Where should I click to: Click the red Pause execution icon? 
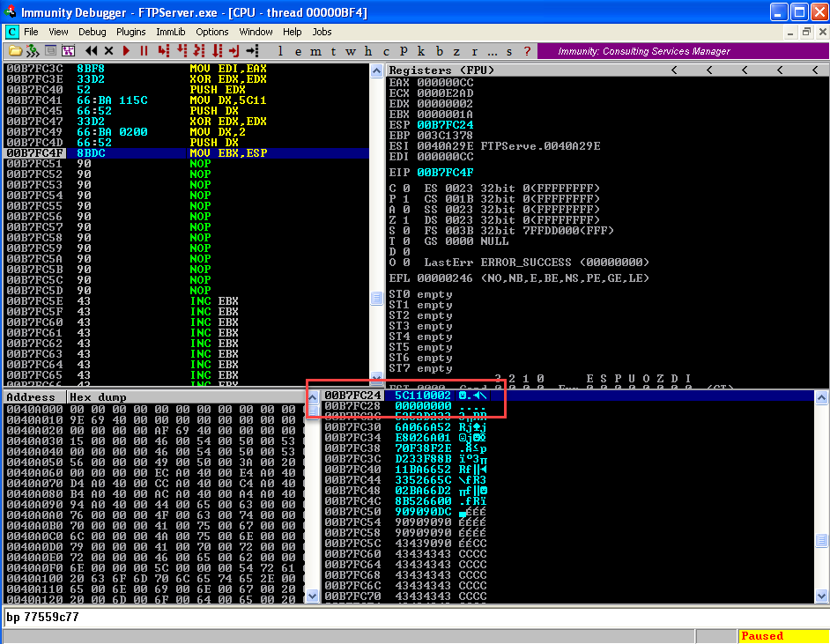(x=144, y=51)
